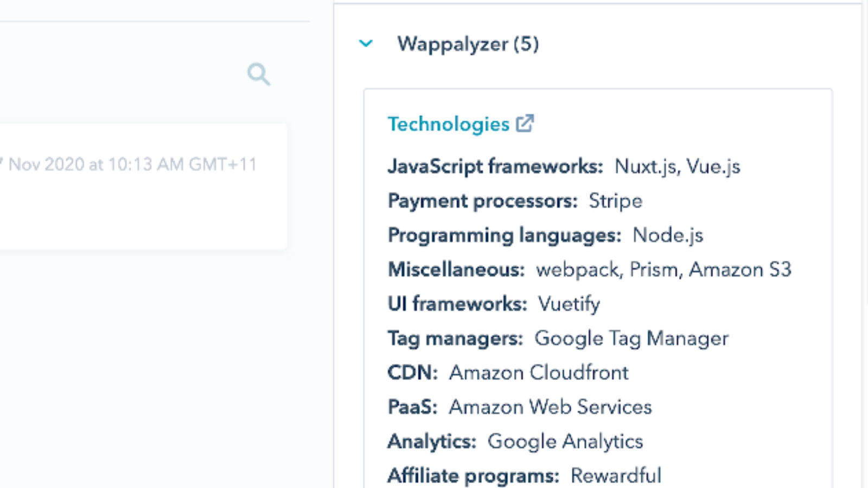Image resolution: width=868 pixels, height=488 pixels.
Task: Select the Amazon Cloudfront CDN value
Action: coord(538,373)
